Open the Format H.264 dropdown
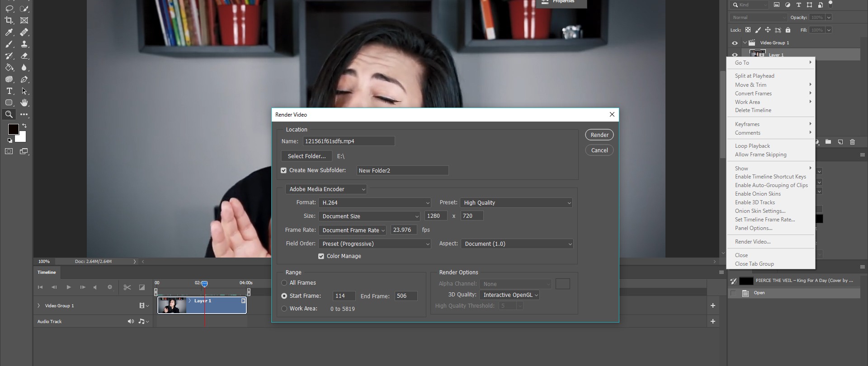Image resolution: width=868 pixels, height=366 pixels. tap(375, 203)
